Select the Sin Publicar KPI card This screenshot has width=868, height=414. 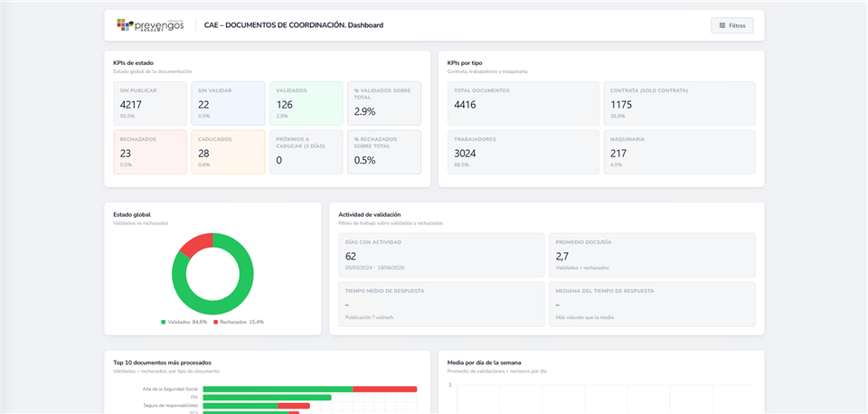(150, 103)
